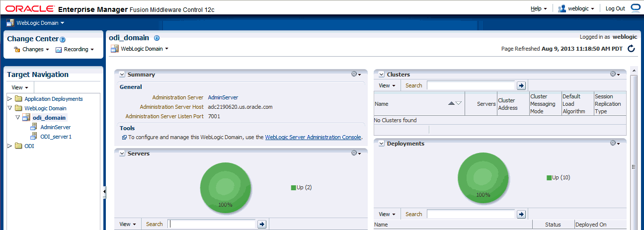644x230 pixels.
Task: Open the WebLogic Domain menu in top bar
Action: pyautogui.click(x=35, y=23)
